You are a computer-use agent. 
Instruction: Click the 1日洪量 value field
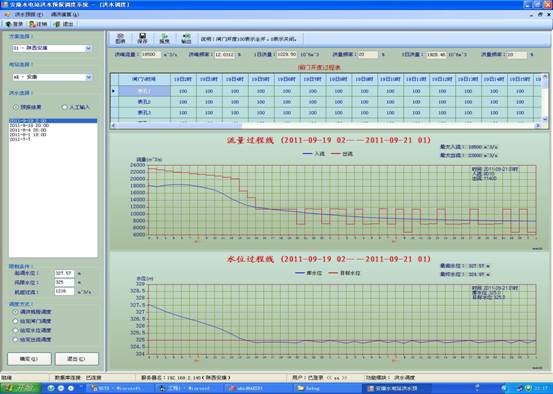tap(287, 54)
